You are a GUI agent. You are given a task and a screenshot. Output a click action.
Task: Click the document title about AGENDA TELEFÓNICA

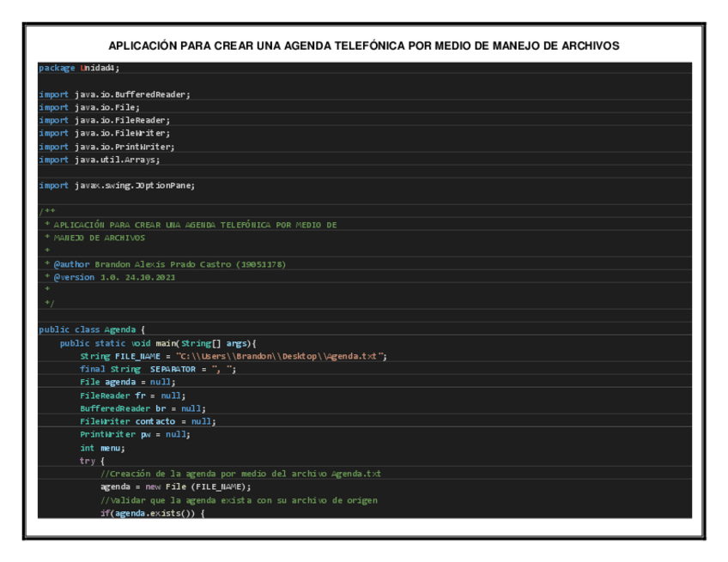point(364,45)
